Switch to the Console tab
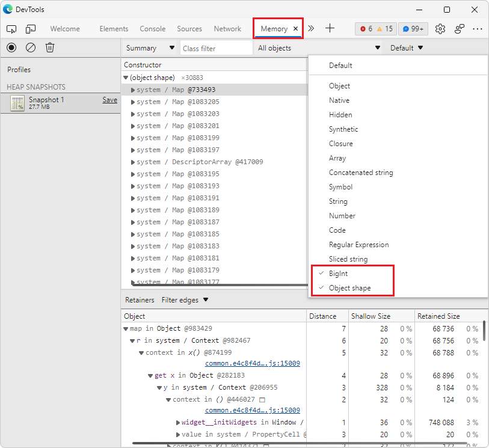This screenshot has height=448, width=489. (152, 28)
